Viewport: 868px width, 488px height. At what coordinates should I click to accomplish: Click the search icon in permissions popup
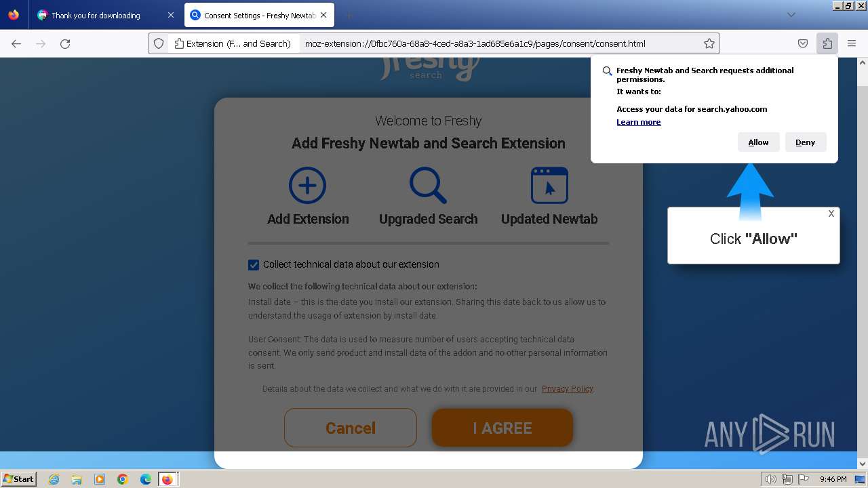[x=608, y=71]
